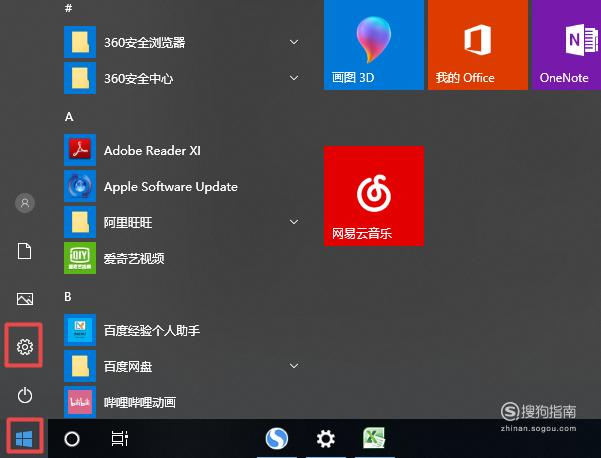Open the Documents sidebar icon
The height and width of the screenshot is (458, 601).
tap(25, 251)
